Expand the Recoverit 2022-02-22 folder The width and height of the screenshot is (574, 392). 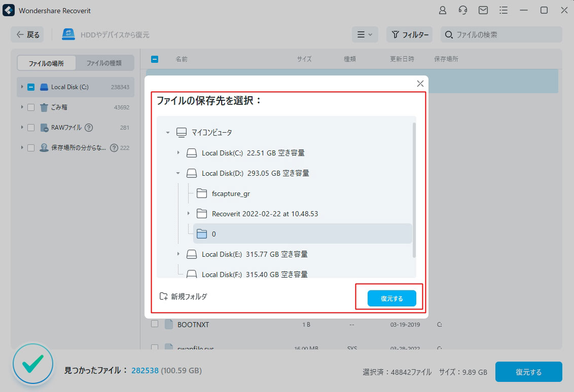[189, 213]
